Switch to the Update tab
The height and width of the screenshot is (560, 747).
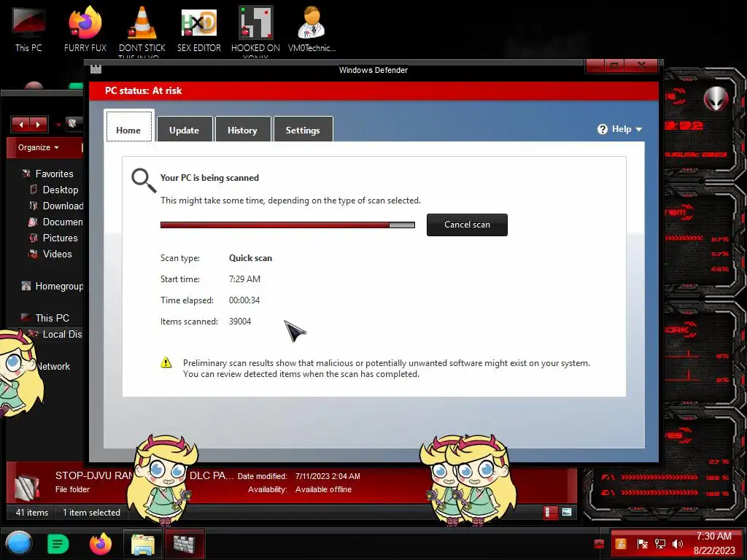[x=185, y=129]
